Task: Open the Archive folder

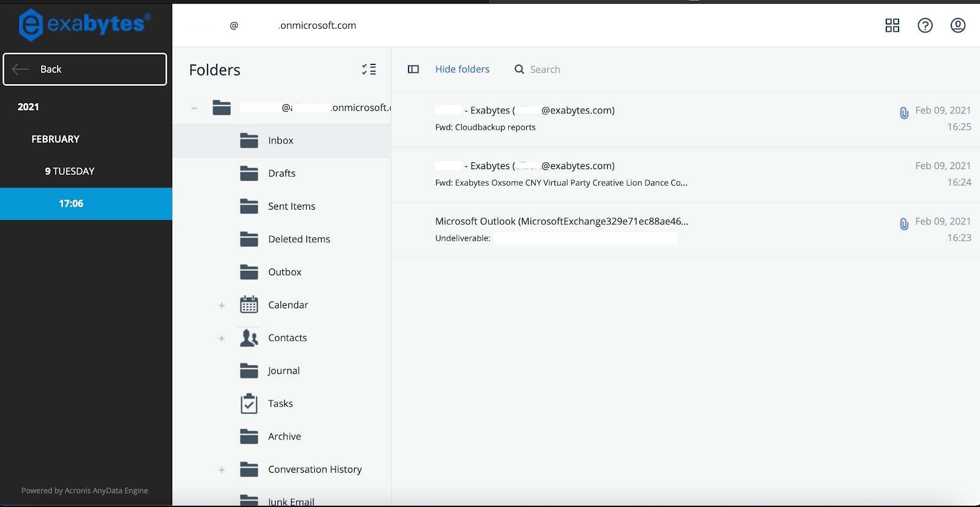Action: coord(282,436)
